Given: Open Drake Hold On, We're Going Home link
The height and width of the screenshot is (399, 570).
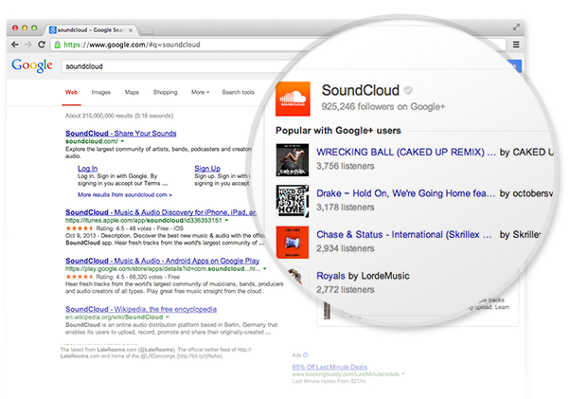Looking at the screenshot, I should tap(406, 193).
